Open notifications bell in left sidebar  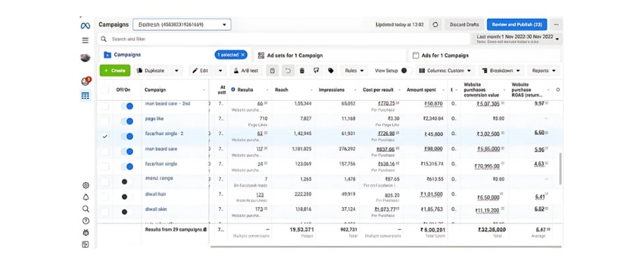86,197
